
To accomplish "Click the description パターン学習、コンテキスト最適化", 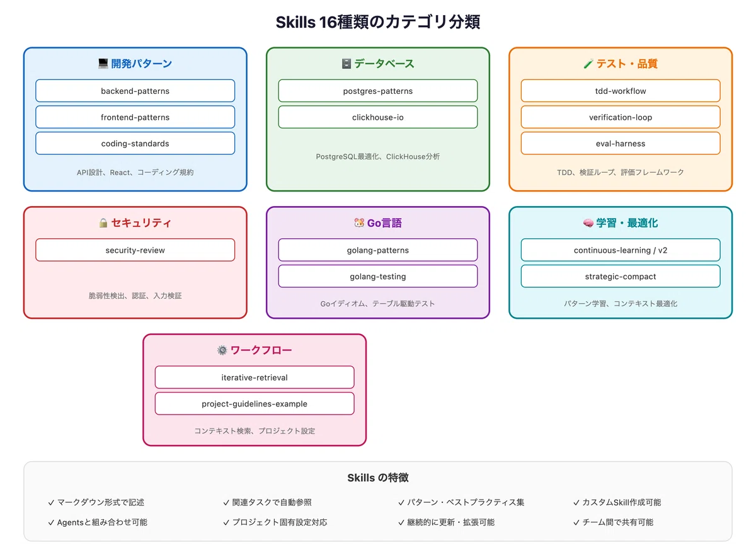I will pyautogui.click(x=621, y=304).
